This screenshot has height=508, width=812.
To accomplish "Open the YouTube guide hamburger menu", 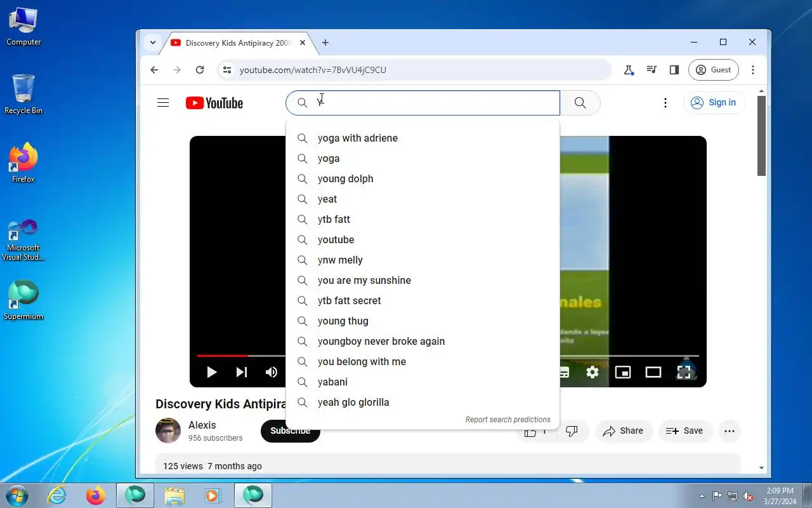I will pos(163,103).
